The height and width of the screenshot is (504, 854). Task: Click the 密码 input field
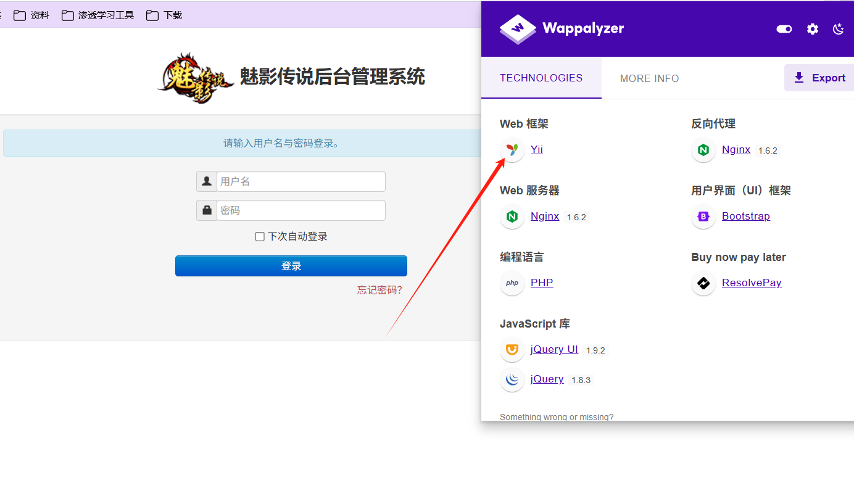tap(301, 210)
